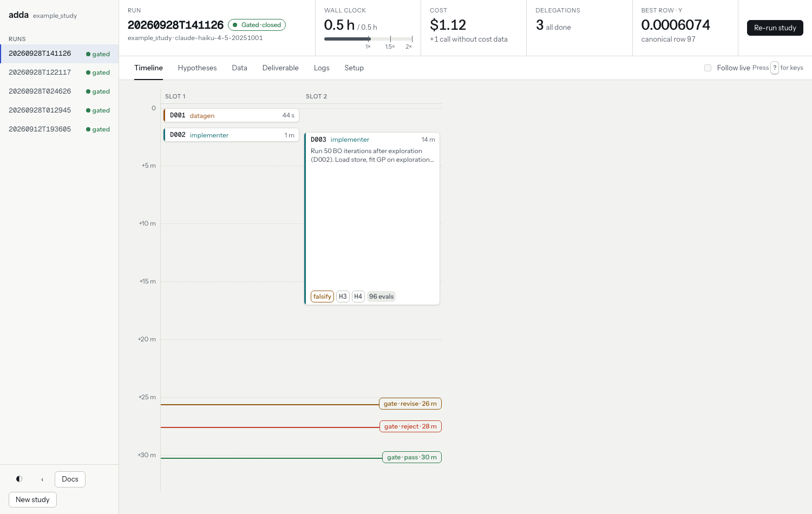Image resolution: width=812 pixels, height=514 pixels.
Task: Select the gate reject 28 m marker
Action: click(410, 426)
